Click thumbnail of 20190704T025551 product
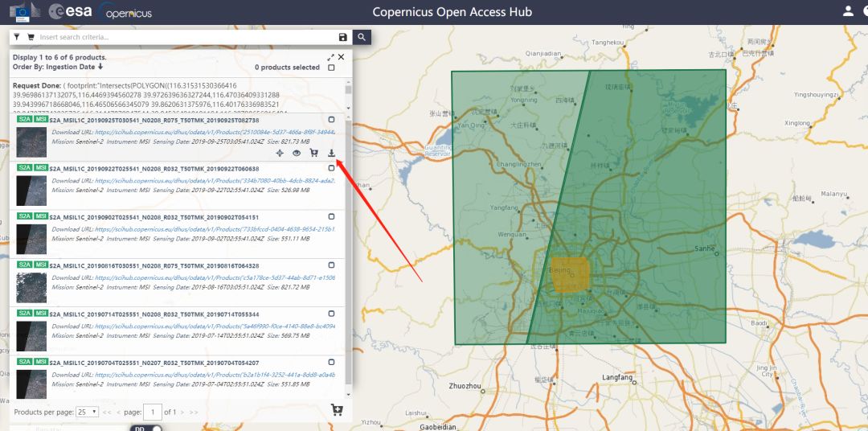Image resolution: width=868 pixels, height=431 pixels. point(31,384)
